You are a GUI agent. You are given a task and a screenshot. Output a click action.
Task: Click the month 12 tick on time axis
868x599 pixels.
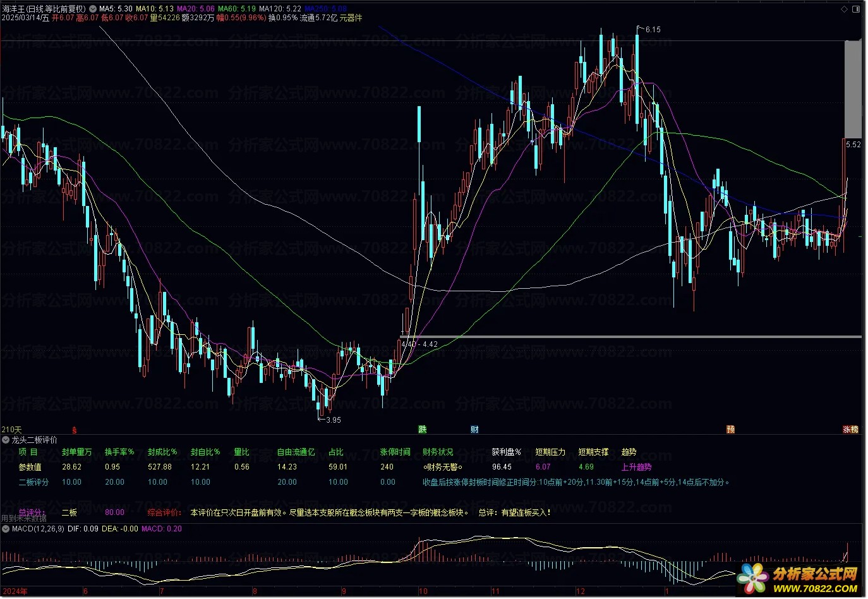pos(581,592)
